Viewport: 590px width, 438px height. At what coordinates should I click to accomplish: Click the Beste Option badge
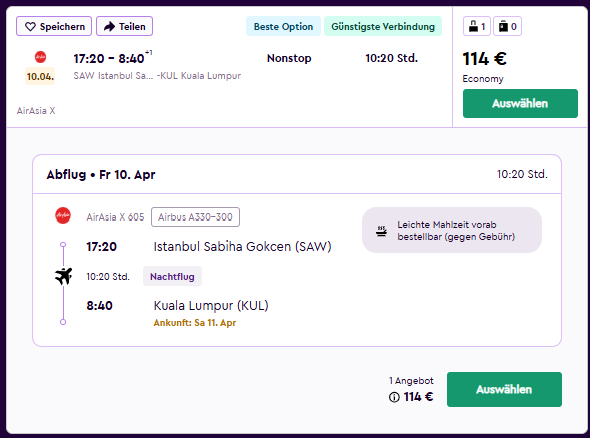click(283, 26)
